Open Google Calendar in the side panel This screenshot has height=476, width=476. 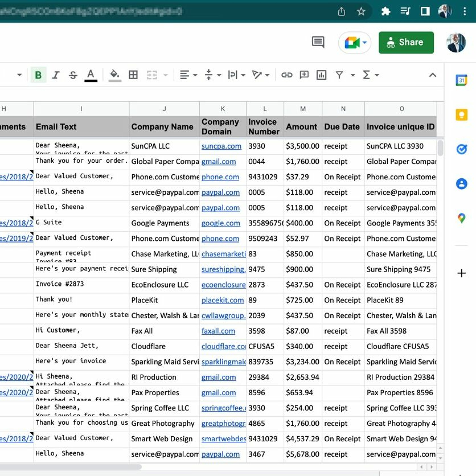461,80
